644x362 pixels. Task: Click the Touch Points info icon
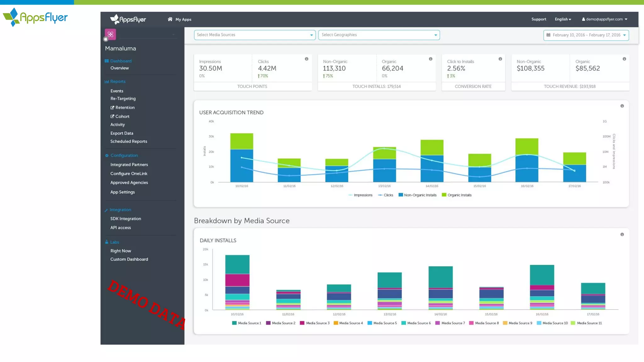pyautogui.click(x=306, y=59)
